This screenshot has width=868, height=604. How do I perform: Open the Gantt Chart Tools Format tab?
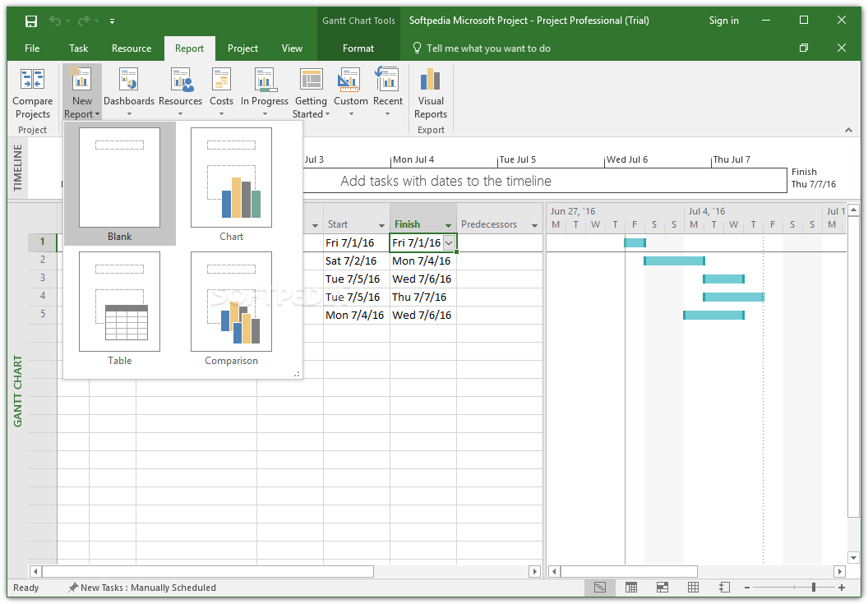pos(358,48)
